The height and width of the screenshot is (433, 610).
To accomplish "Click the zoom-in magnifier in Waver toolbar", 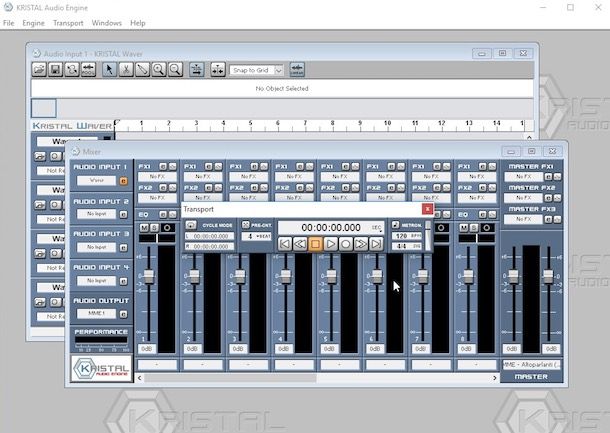I will (x=159, y=70).
